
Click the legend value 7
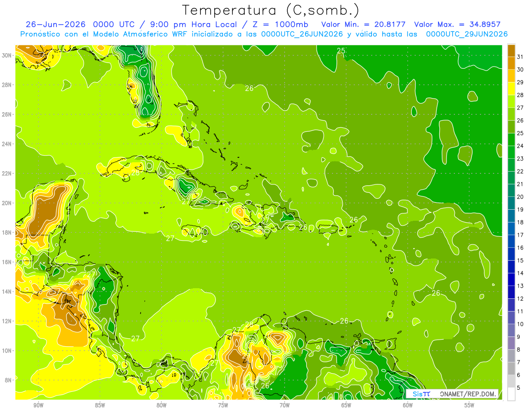coord(519,363)
